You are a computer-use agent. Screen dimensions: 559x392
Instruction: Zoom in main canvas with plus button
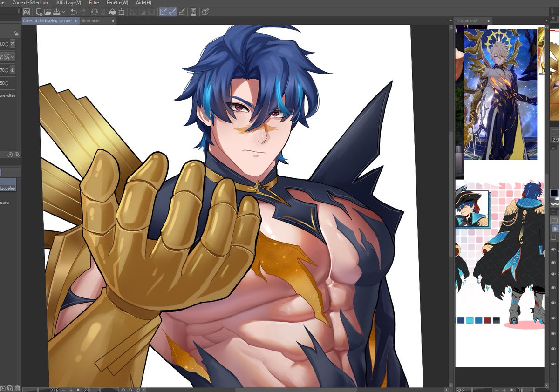(x=71, y=389)
